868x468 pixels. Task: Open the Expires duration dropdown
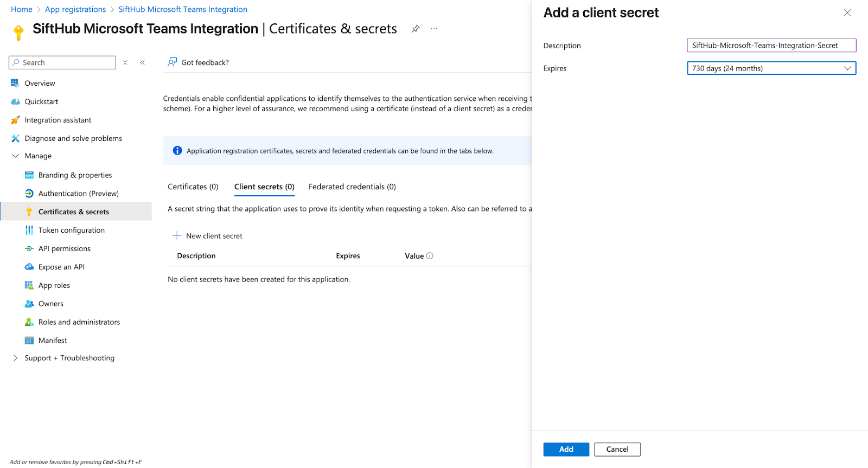coord(771,68)
